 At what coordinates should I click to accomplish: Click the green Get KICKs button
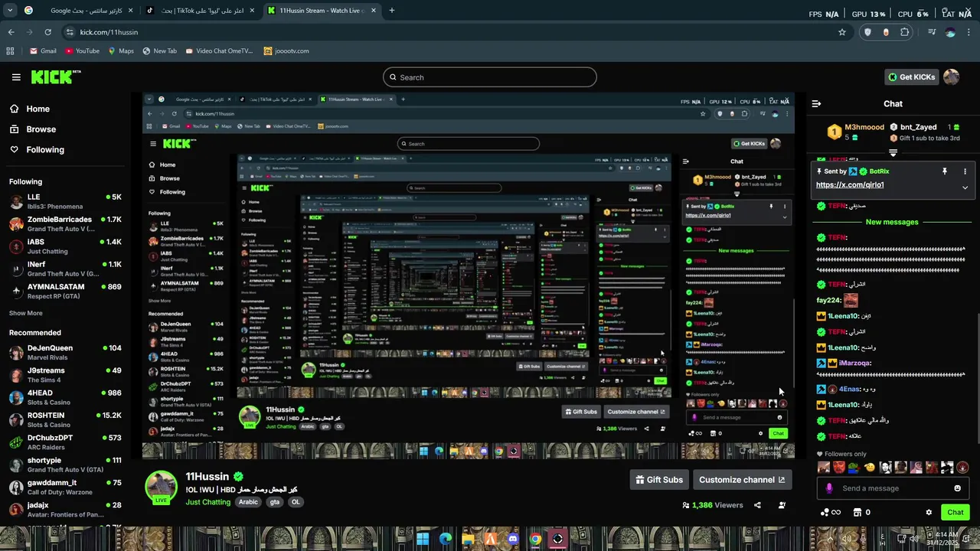pos(911,77)
